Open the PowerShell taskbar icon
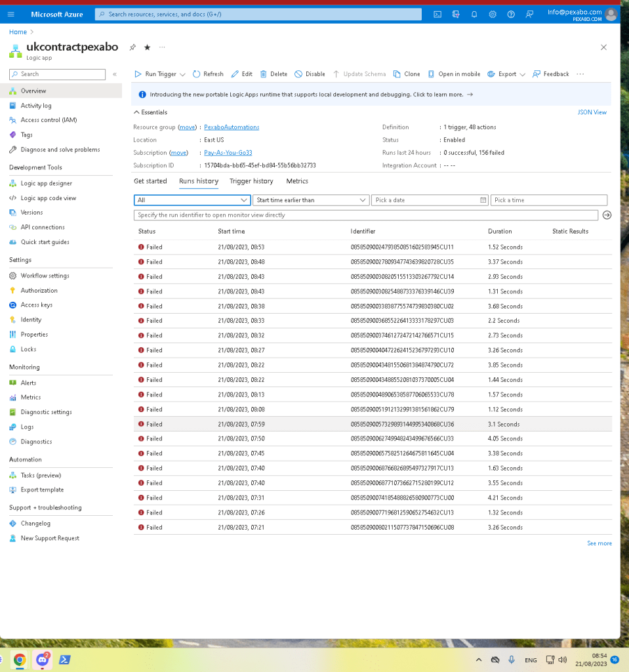This screenshot has width=629, height=672. pyautogui.click(x=65, y=660)
